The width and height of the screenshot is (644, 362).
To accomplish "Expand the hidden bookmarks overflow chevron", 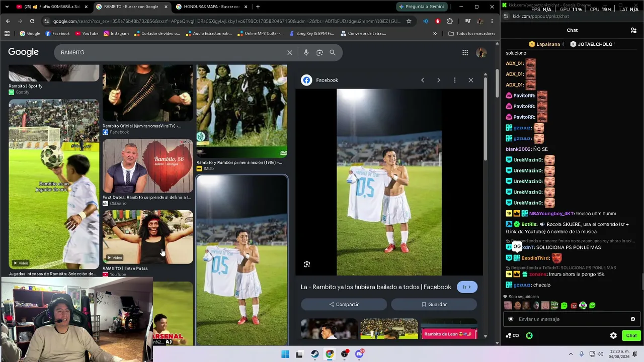I will coord(435,34).
